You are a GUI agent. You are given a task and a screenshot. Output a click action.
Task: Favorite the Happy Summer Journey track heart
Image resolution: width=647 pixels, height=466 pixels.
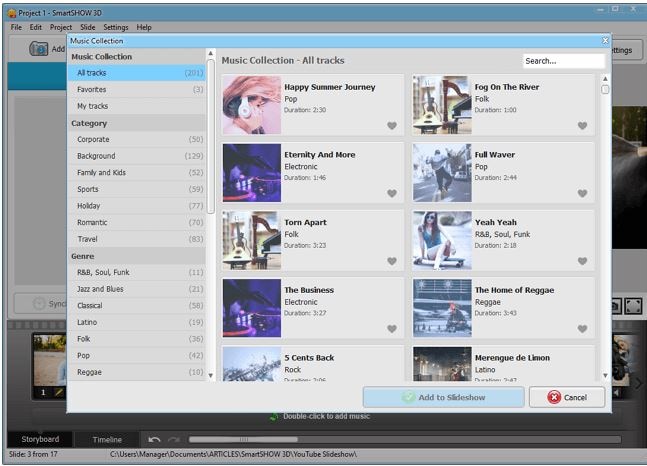click(392, 125)
